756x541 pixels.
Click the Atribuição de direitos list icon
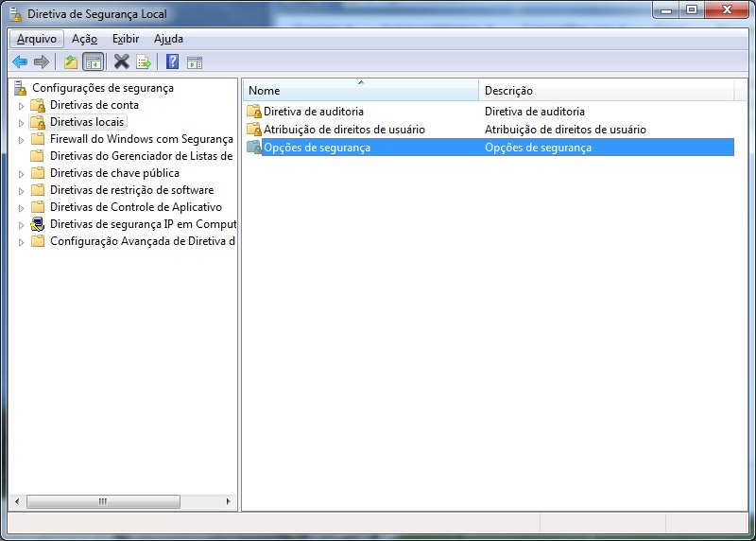[254, 130]
